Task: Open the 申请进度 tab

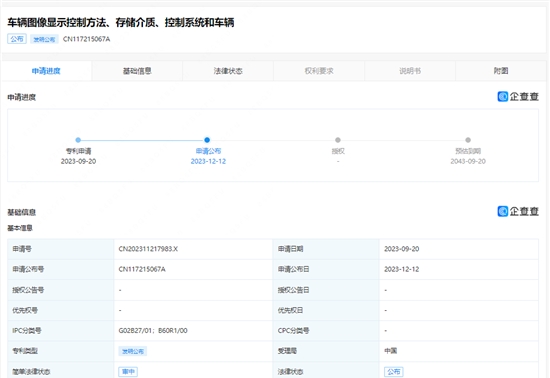Action: (x=46, y=71)
